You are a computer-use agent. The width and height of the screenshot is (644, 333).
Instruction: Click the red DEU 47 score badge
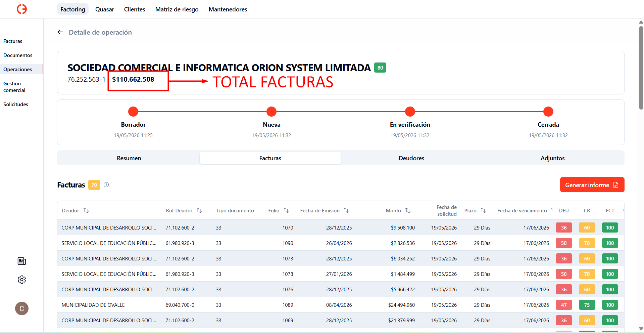coord(564,305)
